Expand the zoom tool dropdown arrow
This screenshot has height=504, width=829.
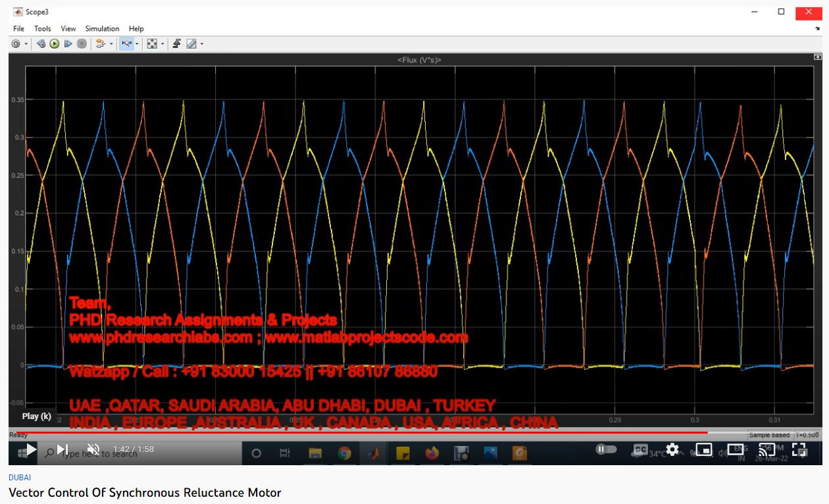[137, 44]
